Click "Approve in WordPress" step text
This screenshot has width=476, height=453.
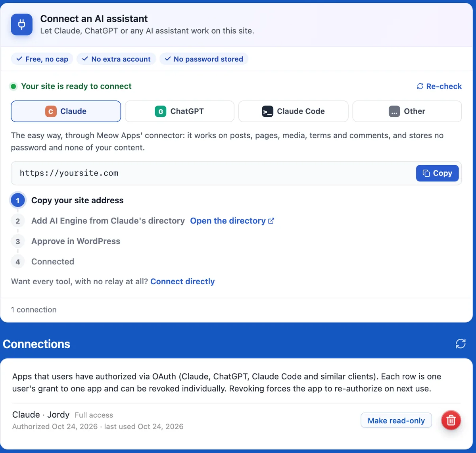click(76, 241)
